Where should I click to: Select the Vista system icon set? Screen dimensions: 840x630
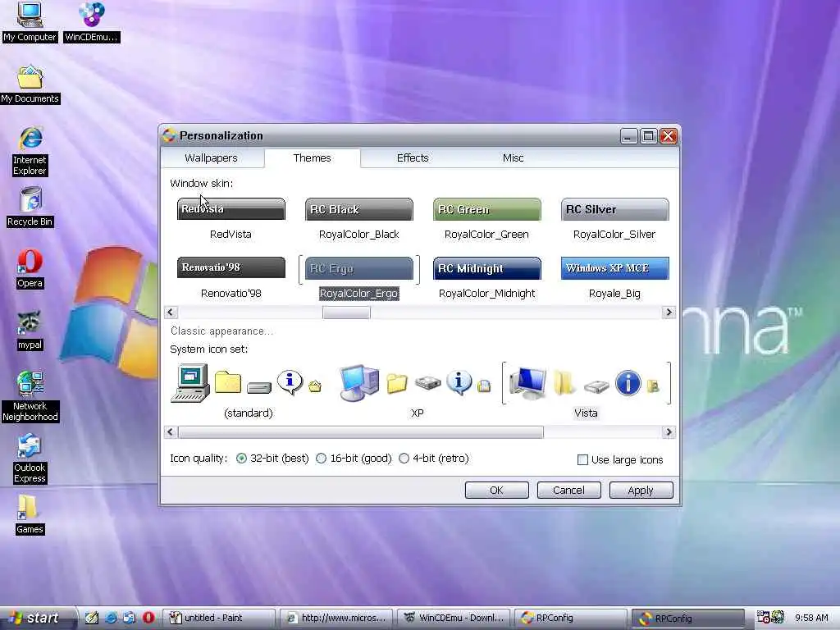pyautogui.click(x=586, y=391)
